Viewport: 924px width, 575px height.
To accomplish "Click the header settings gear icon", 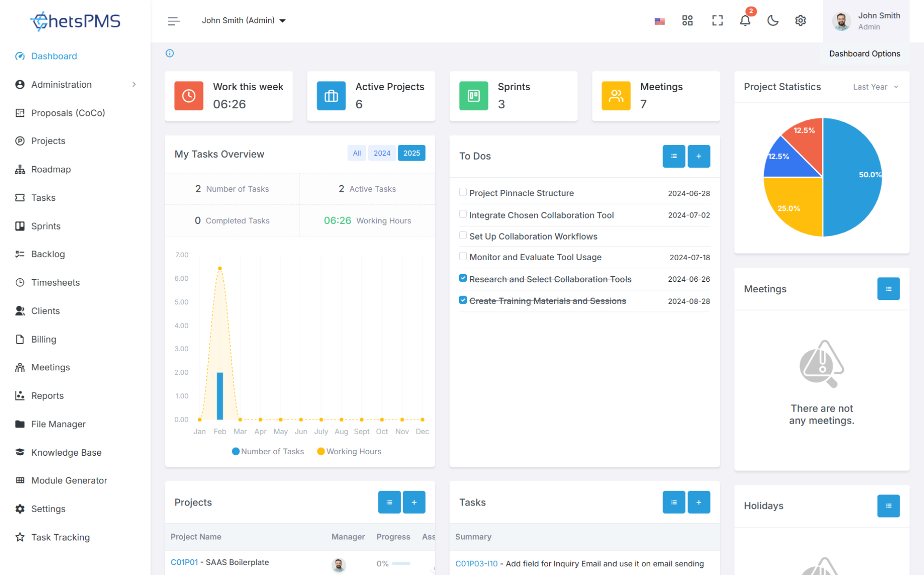I will tap(800, 21).
